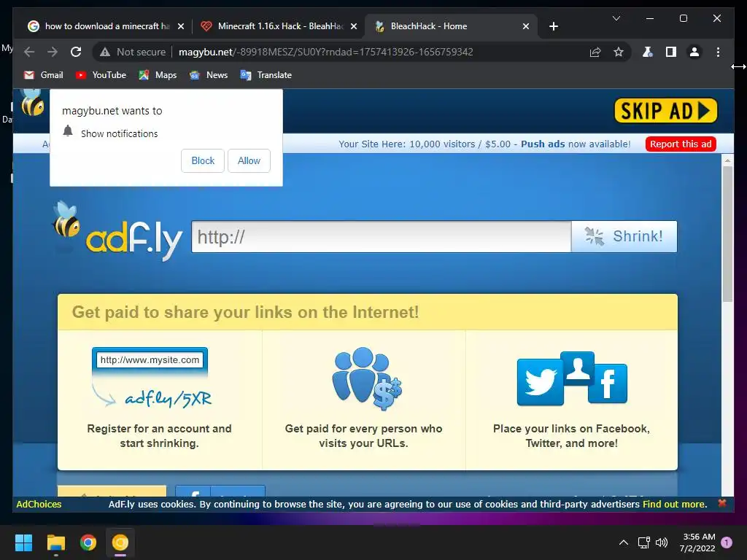Click the Twitter bird icon
This screenshot has height=560, width=747.
(540, 382)
